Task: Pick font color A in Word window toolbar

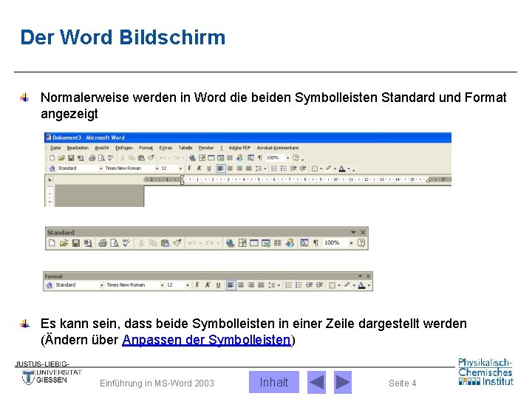Action: coord(342,168)
